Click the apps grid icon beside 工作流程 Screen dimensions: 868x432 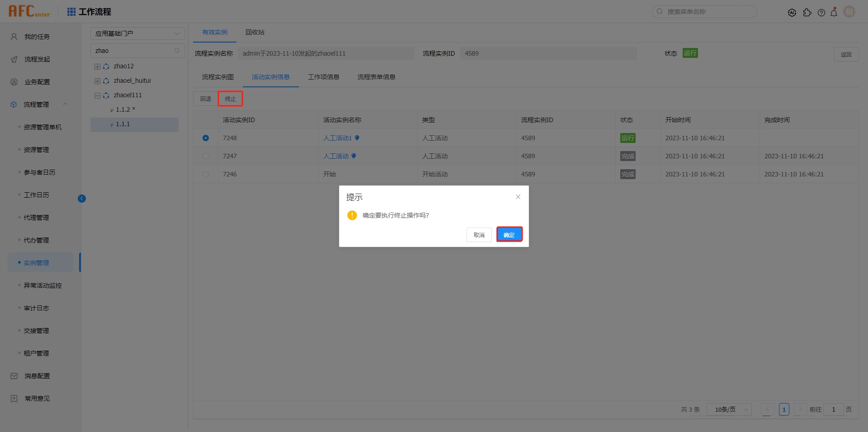click(x=71, y=12)
